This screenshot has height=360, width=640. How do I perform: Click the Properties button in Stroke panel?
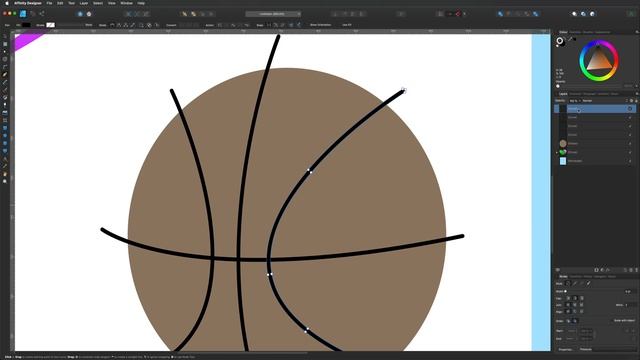point(565,349)
